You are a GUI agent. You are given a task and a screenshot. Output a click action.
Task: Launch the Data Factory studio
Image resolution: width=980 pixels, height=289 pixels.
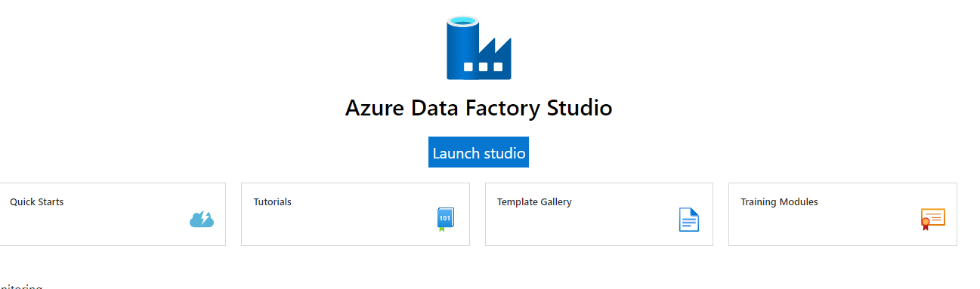pyautogui.click(x=478, y=152)
